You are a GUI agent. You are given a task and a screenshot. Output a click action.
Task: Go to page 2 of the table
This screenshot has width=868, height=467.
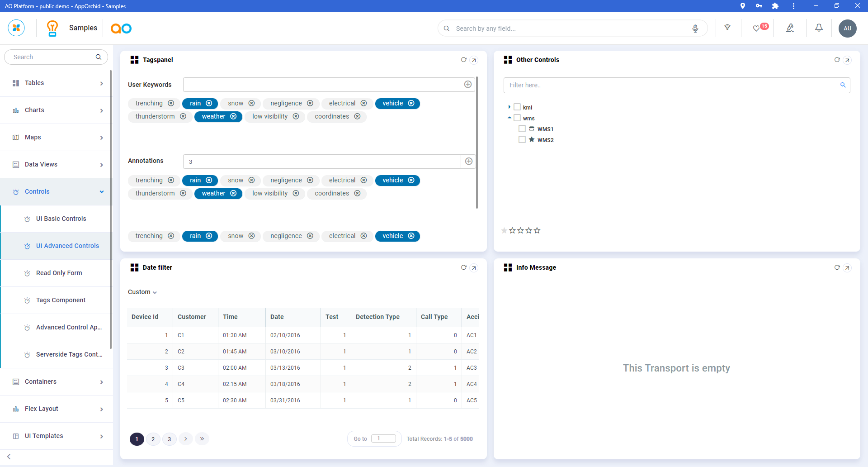coord(153,439)
